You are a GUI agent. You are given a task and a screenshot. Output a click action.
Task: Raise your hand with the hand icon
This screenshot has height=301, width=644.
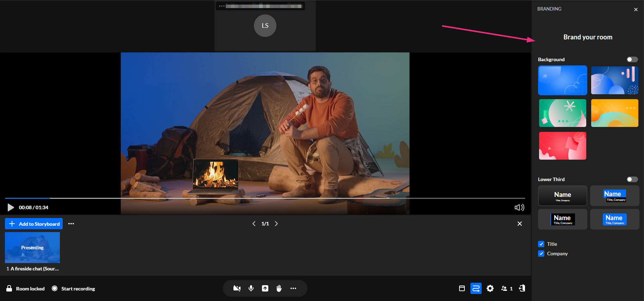(x=279, y=288)
